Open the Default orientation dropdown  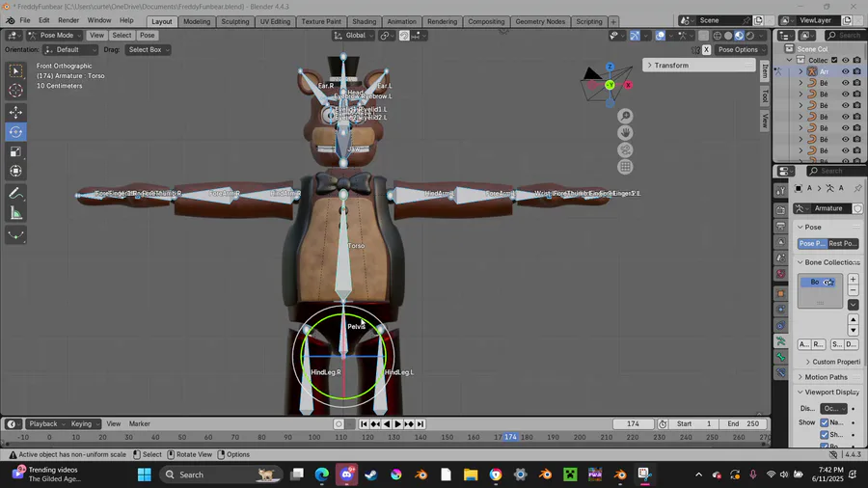click(70, 50)
